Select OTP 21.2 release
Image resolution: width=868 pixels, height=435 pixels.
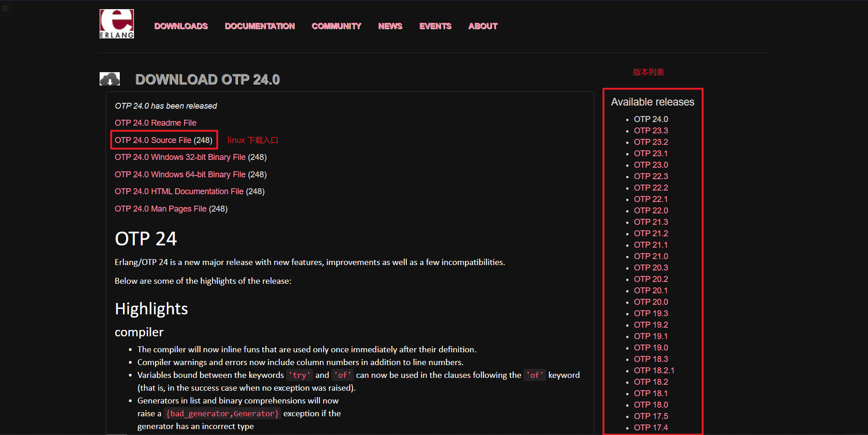tap(651, 233)
